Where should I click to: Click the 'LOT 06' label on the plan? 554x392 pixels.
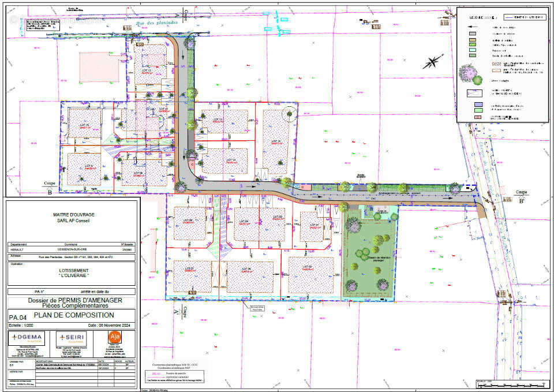click(188, 220)
